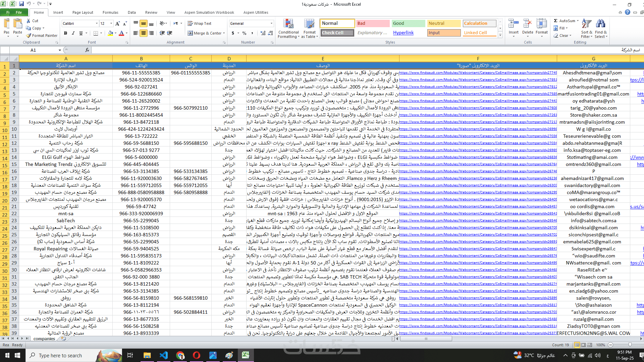Image resolution: width=644 pixels, height=362 pixels.
Task: Toggle center horizontal alignment
Action: tap(143, 33)
